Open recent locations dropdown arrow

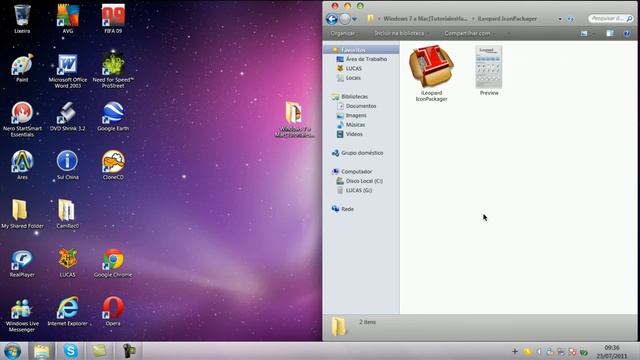[354, 19]
